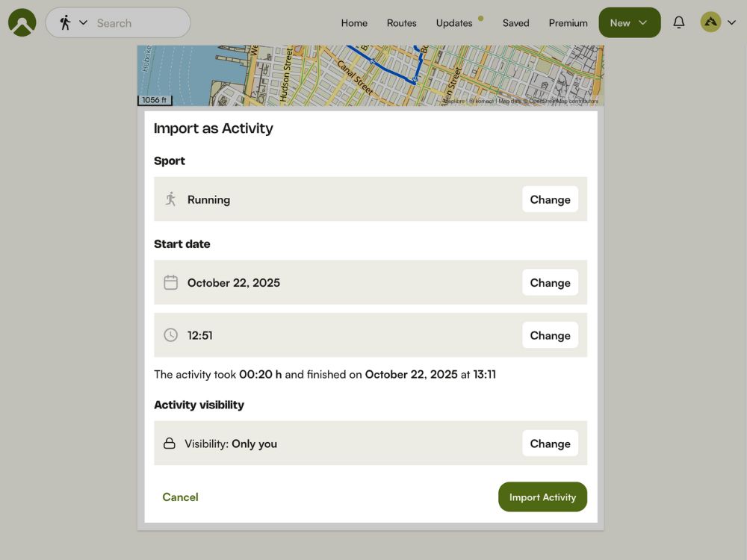
Task: Click the running sport icon
Action: (x=171, y=199)
